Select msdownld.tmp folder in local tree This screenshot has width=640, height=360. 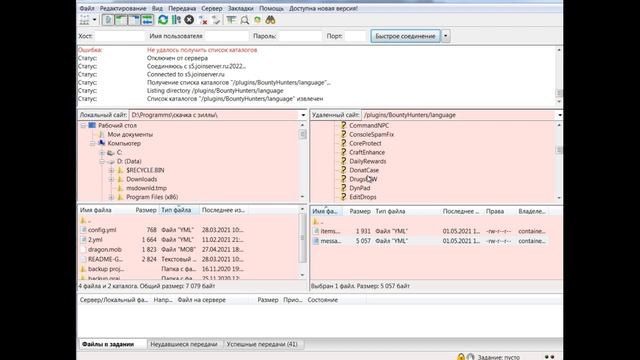coord(146,188)
